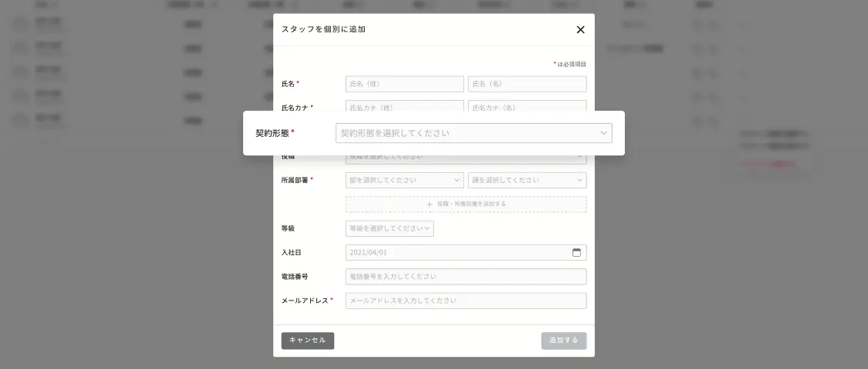Select the 氏名カナ（姓） text field
The width and height of the screenshot is (868, 369).
(x=404, y=106)
